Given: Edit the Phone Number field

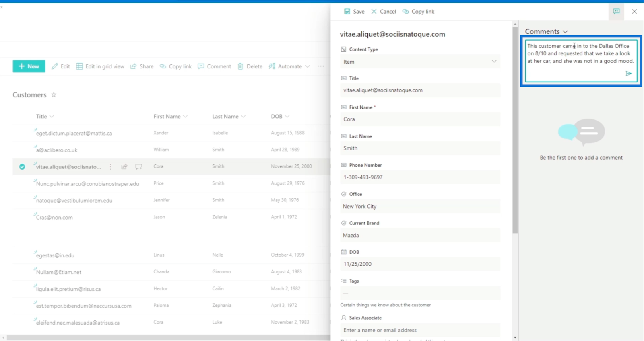Looking at the screenshot, I should [420, 177].
